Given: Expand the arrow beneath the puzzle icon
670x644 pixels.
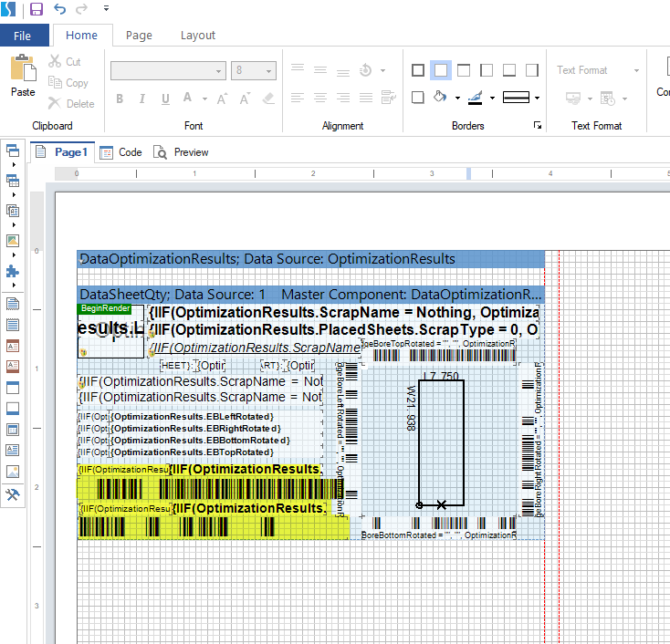Looking at the screenshot, I should click(x=12, y=286).
